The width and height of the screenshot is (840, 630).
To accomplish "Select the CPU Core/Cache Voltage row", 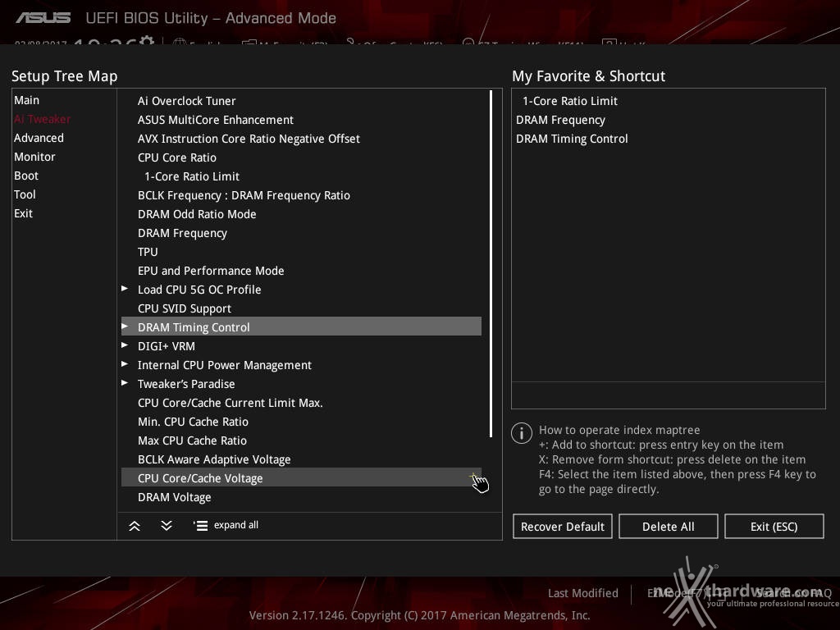I will 301,478.
